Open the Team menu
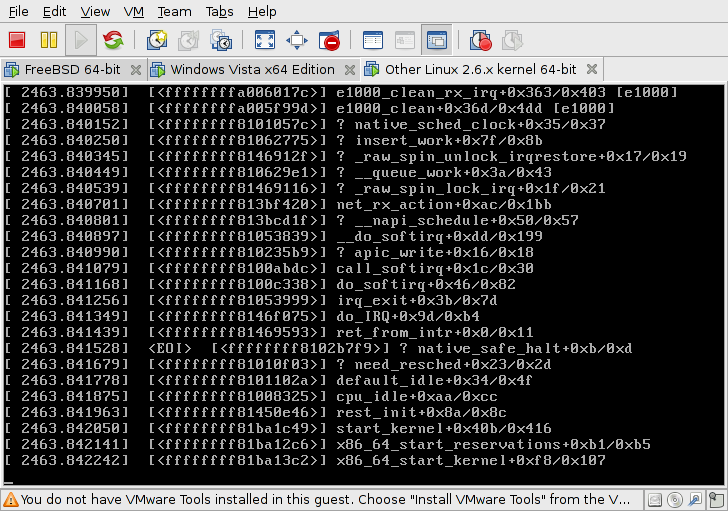The width and height of the screenshot is (728, 511). pyautogui.click(x=175, y=11)
